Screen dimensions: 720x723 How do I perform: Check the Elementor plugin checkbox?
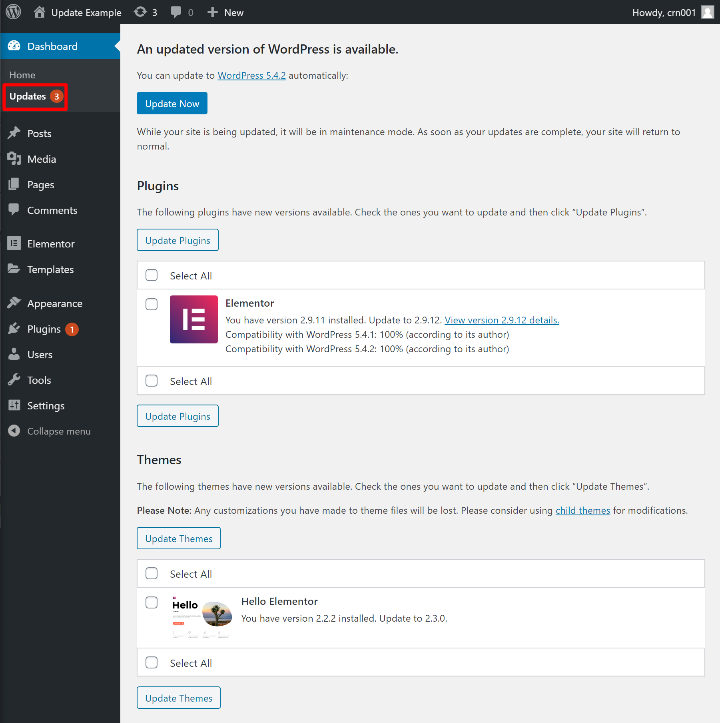pyautogui.click(x=152, y=304)
